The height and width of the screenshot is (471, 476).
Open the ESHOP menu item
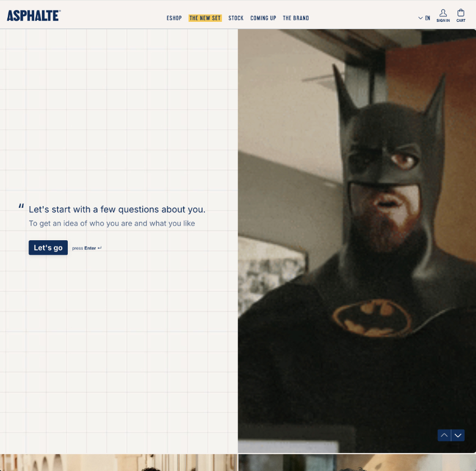click(174, 18)
